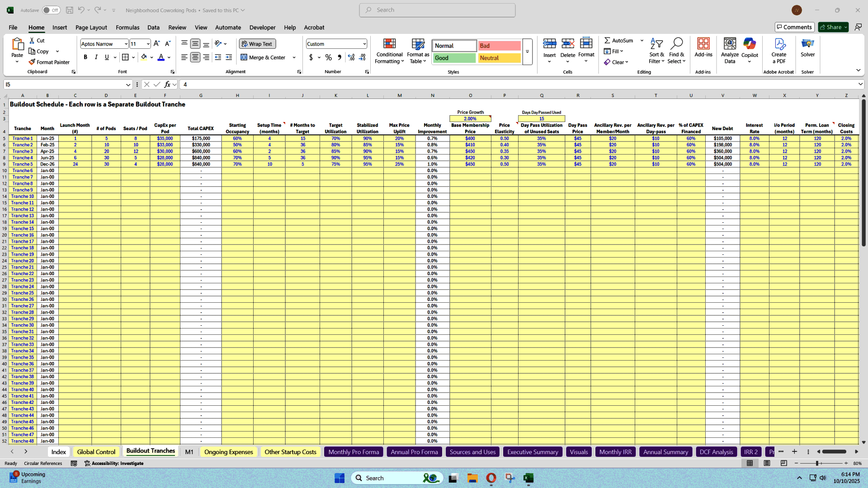This screenshot has width=868, height=488.
Task: Toggle Bold formatting
Action: tap(85, 57)
